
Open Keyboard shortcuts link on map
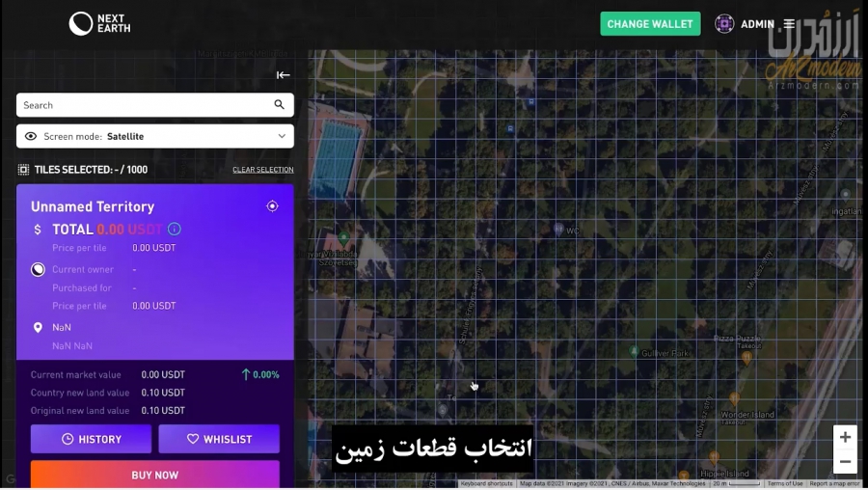click(487, 483)
